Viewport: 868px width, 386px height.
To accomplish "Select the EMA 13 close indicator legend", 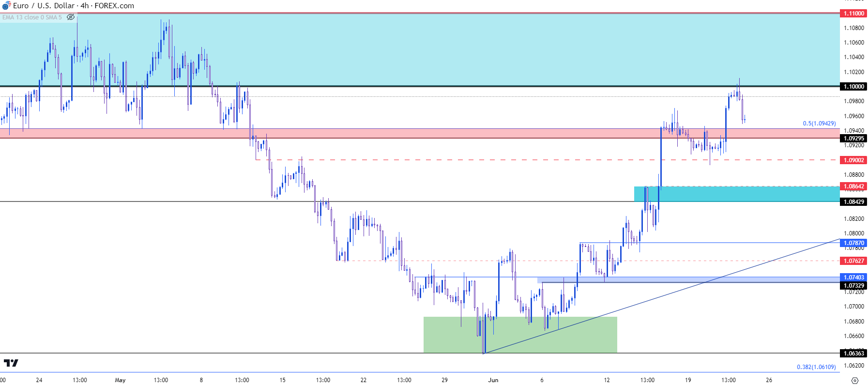I will pos(32,17).
